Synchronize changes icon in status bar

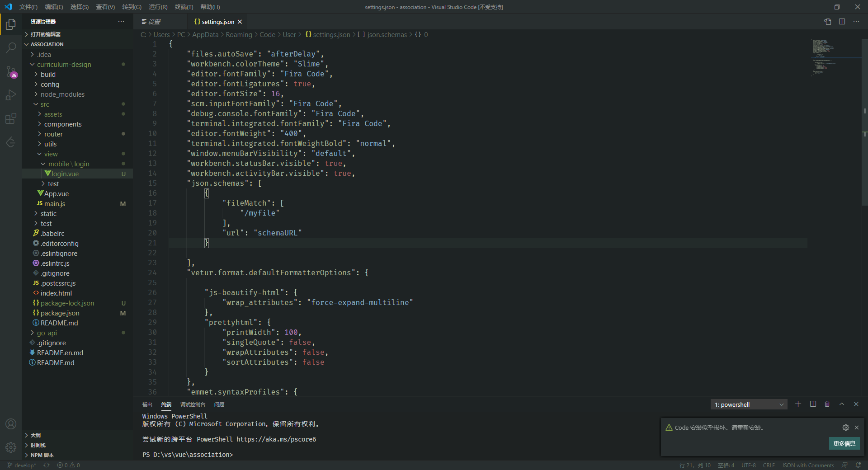click(47, 465)
